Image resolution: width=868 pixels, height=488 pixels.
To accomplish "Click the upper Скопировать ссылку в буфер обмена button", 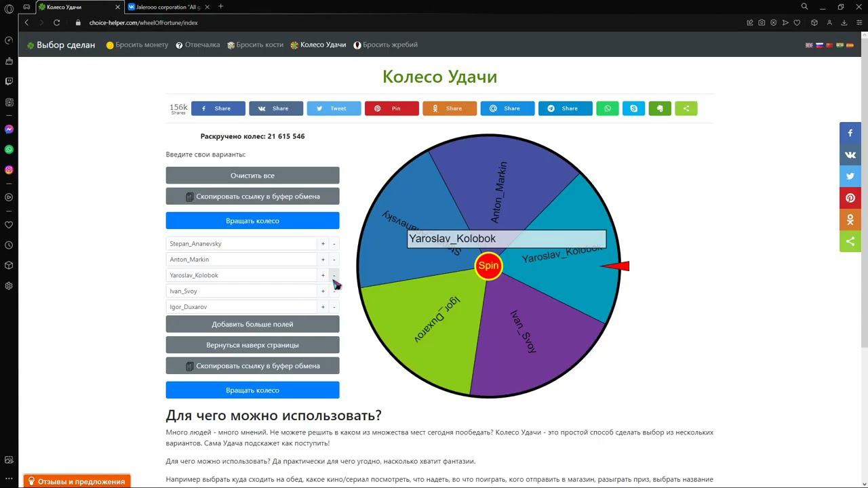I will point(252,197).
